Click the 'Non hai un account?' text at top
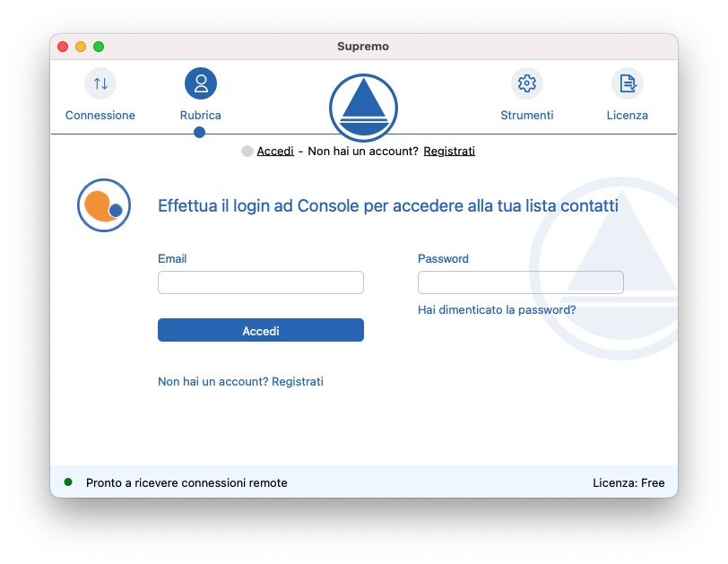728x564 pixels. [363, 151]
